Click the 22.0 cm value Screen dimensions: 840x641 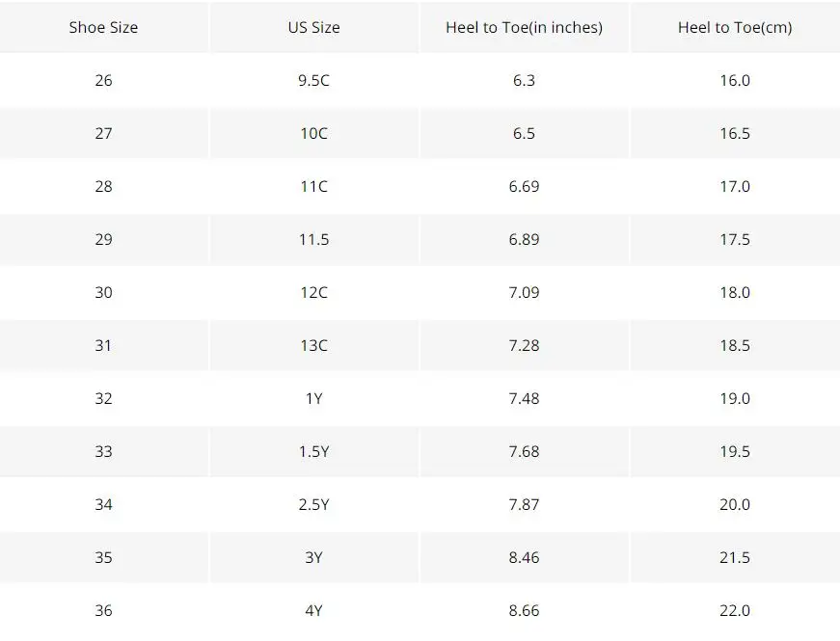pos(735,610)
